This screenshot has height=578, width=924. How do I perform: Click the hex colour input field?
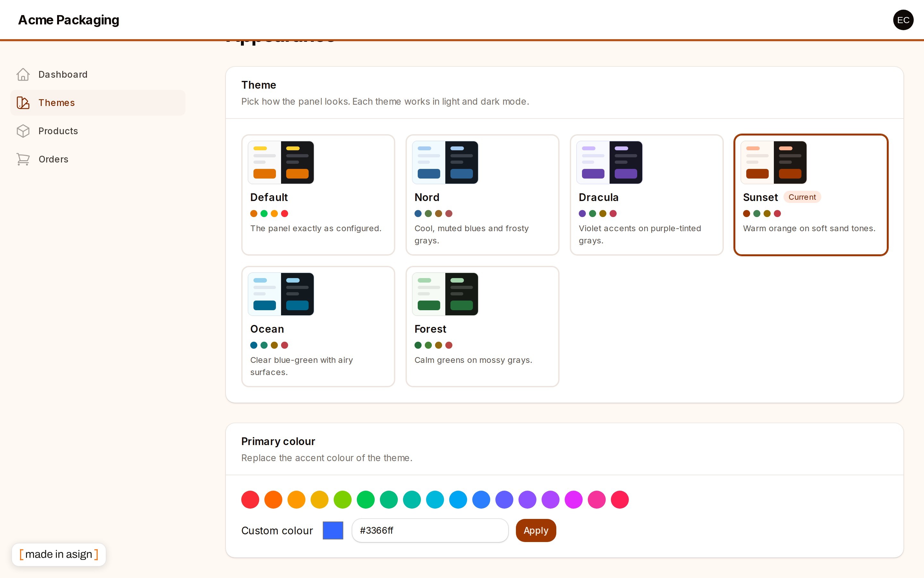click(x=430, y=530)
